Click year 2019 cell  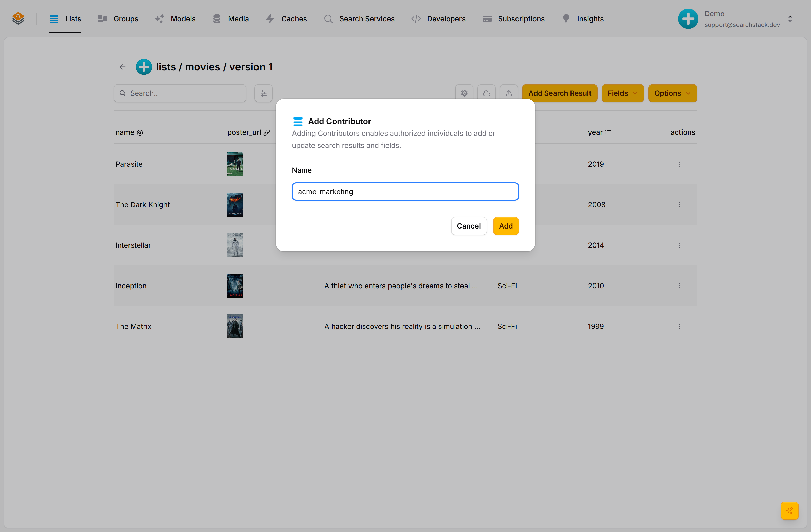(x=596, y=164)
